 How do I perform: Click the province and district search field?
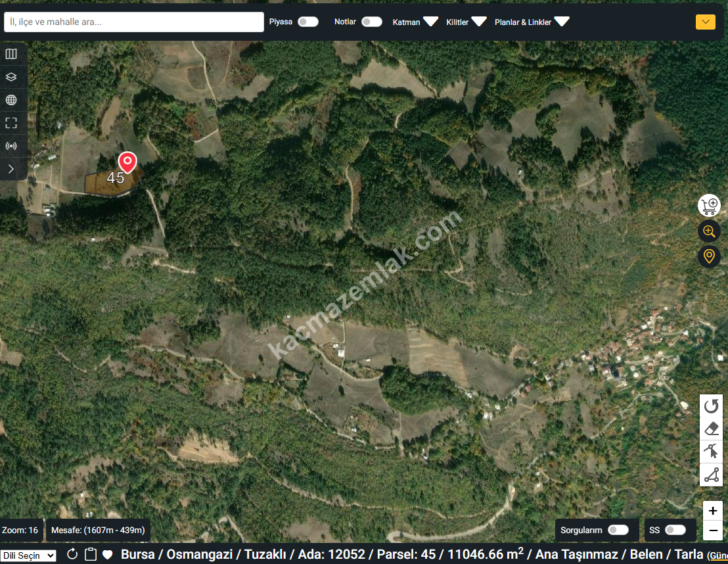coord(134,22)
